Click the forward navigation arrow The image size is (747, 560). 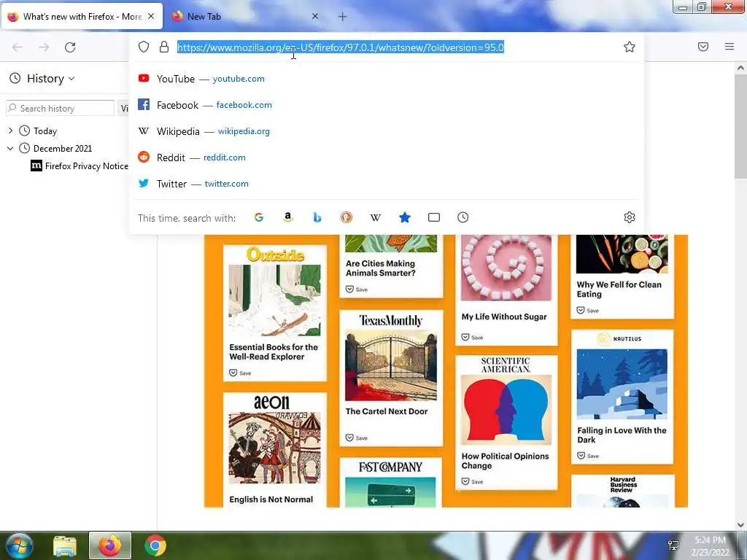tap(44, 47)
